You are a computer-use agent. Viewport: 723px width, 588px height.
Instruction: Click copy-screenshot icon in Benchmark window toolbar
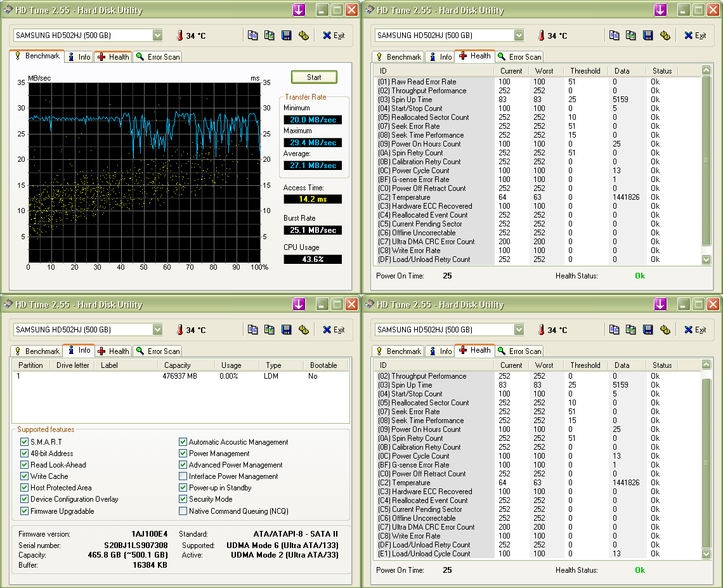click(270, 35)
